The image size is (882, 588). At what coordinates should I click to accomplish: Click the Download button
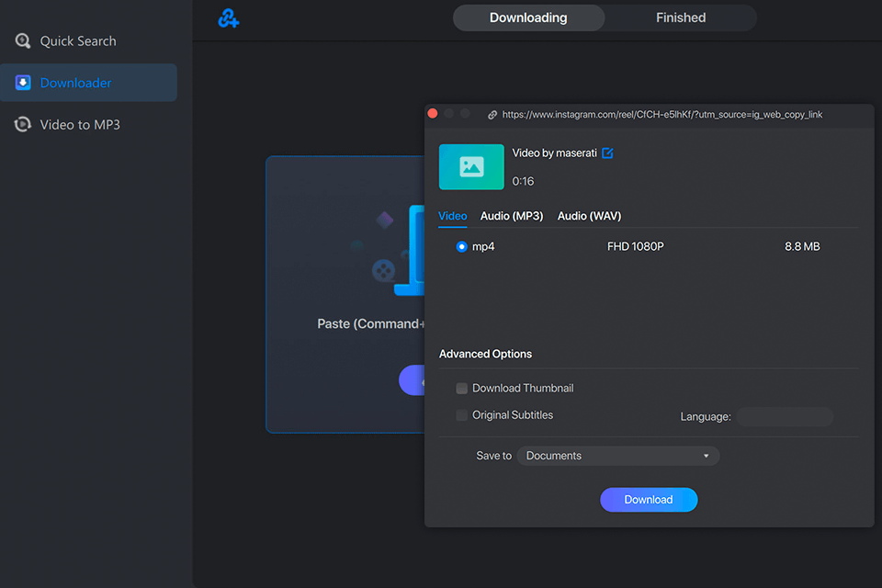point(649,500)
